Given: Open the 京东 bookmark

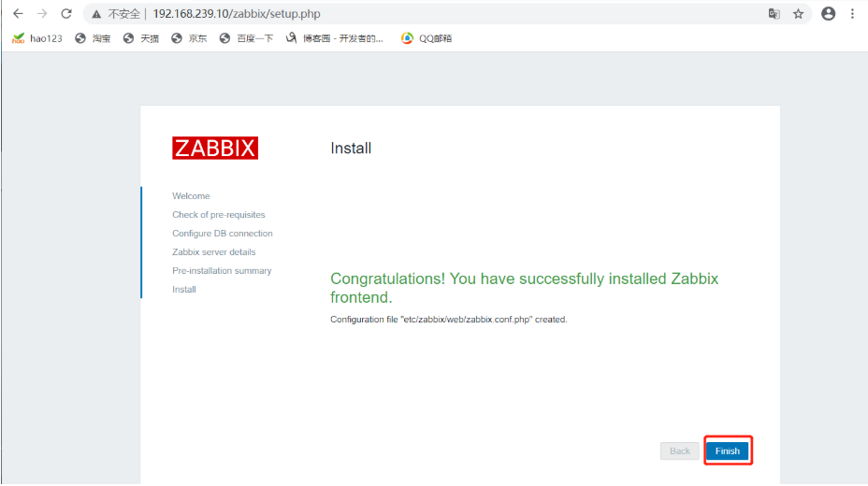Looking at the screenshot, I should coord(189,38).
